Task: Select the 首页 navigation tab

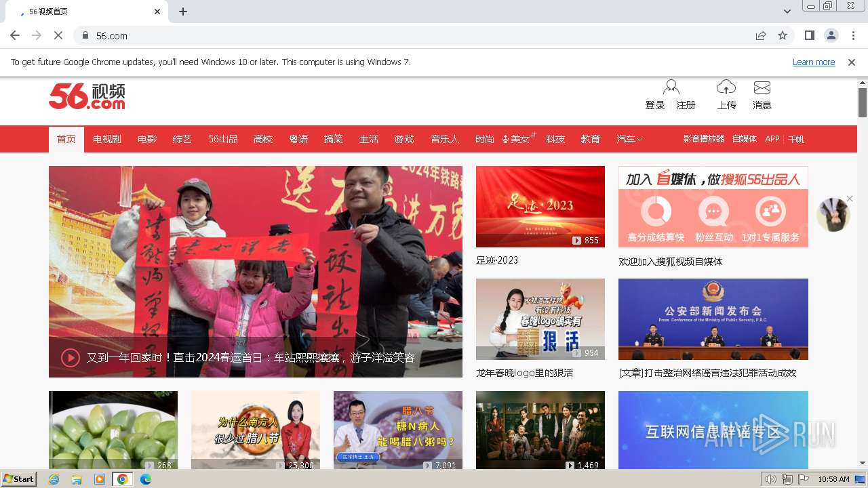Action: click(66, 139)
